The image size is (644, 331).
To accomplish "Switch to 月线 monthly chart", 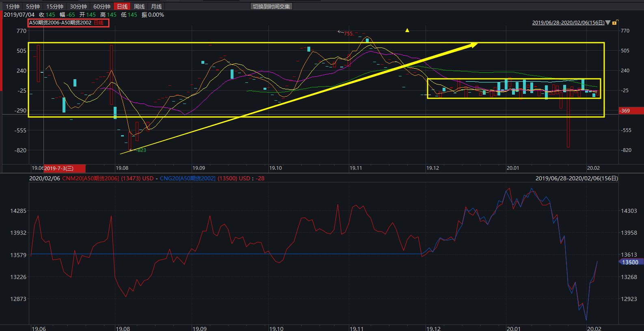I will pyautogui.click(x=156, y=6).
